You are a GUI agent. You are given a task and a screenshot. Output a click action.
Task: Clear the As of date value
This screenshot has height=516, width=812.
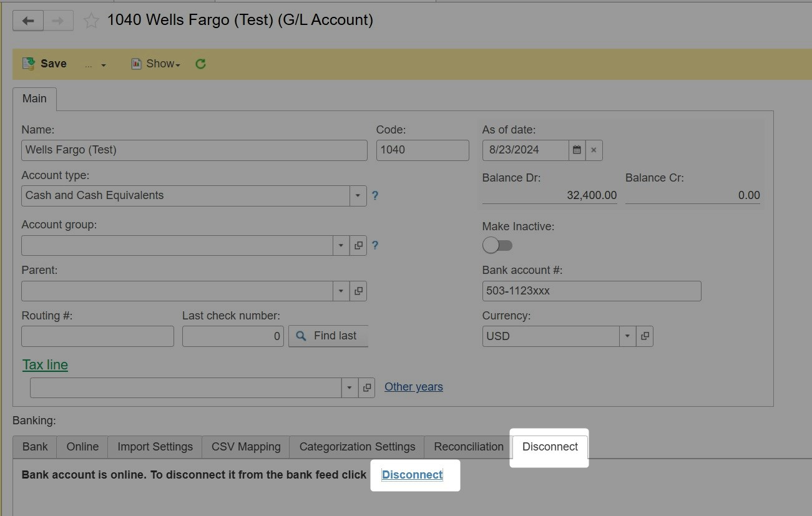point(594,150)
